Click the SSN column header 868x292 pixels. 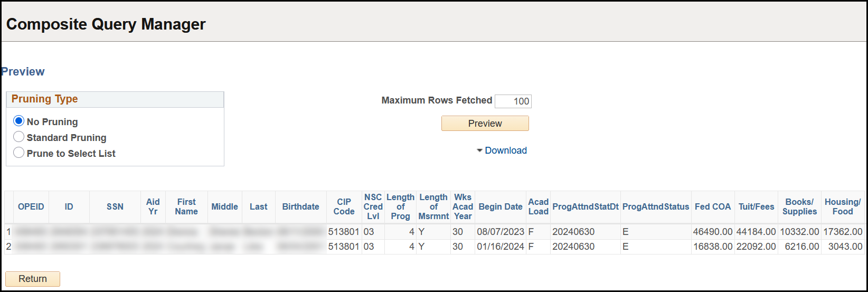[x=115, y=207]
